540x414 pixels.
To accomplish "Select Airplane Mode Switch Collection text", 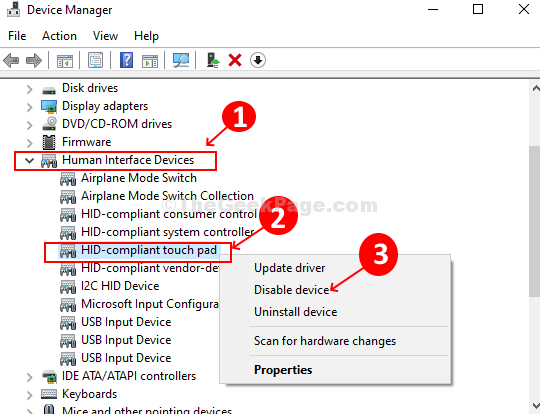I will [x=167, y=196].
